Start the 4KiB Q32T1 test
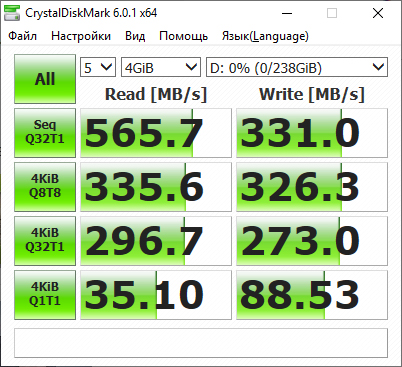 45,241
